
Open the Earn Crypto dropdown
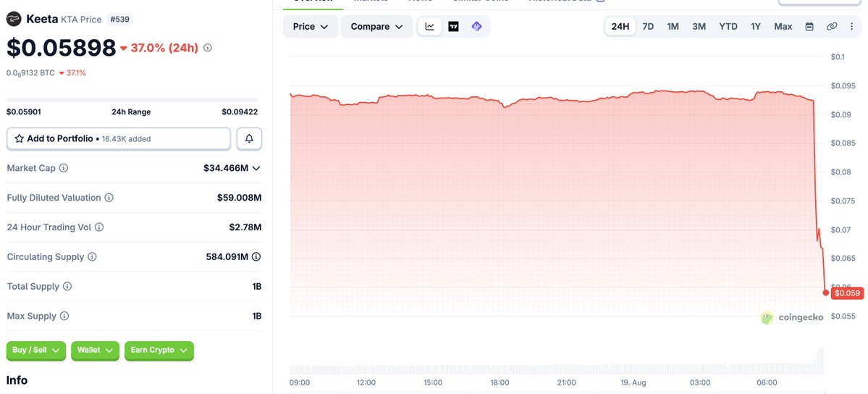click(x=159, y=351)
